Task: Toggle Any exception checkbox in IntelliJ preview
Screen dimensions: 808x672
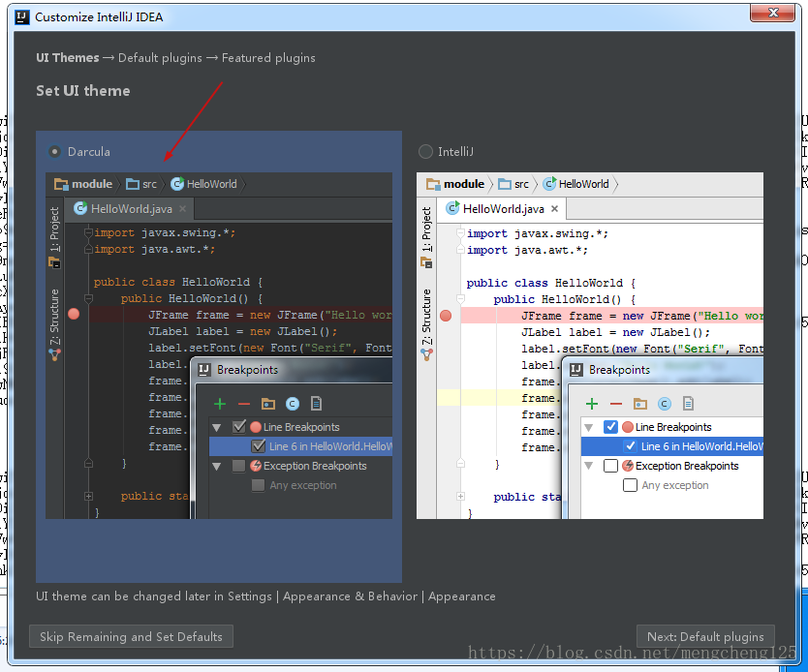Action: (x=630, y=485)
